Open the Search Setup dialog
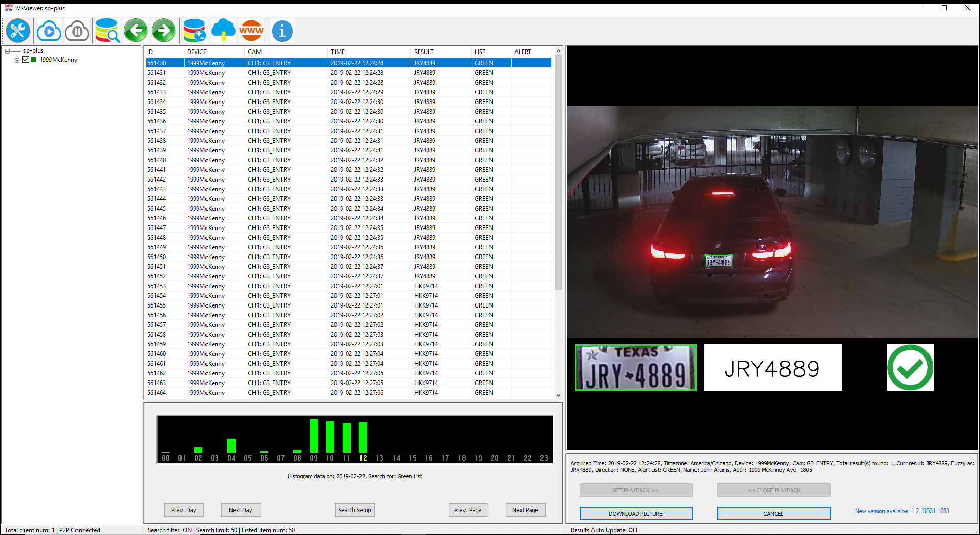This screenshot has height=535, width=980. 354,509
